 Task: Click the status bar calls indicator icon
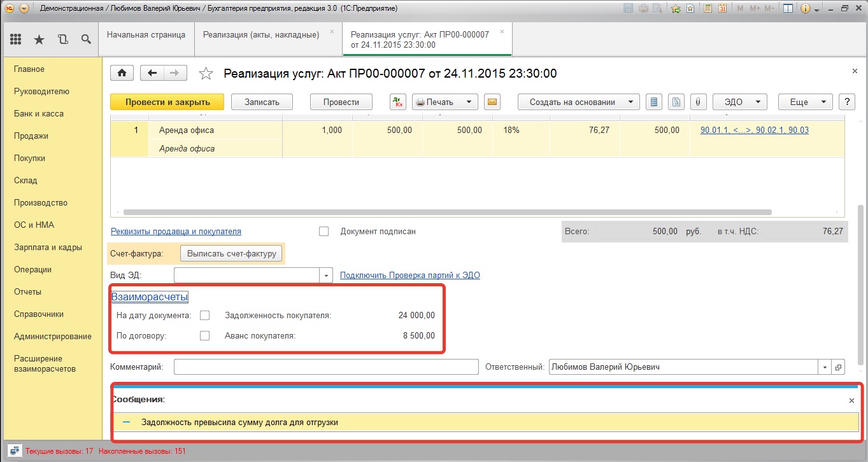(13, 451)
